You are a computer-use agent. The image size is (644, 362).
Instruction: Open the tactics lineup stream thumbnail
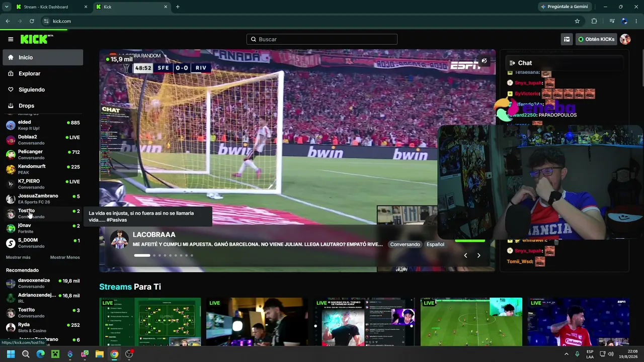[150, 322]
